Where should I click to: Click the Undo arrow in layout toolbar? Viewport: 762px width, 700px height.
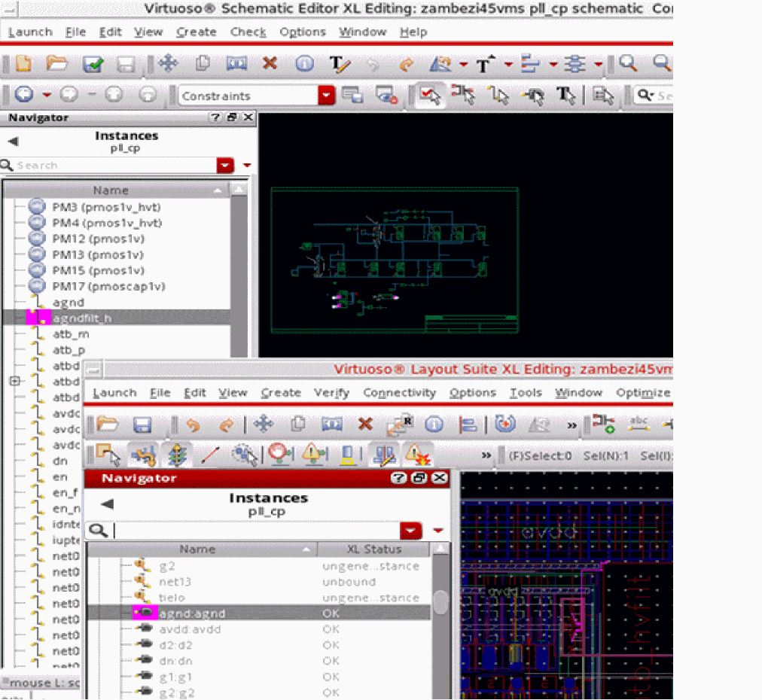(193, 425)
